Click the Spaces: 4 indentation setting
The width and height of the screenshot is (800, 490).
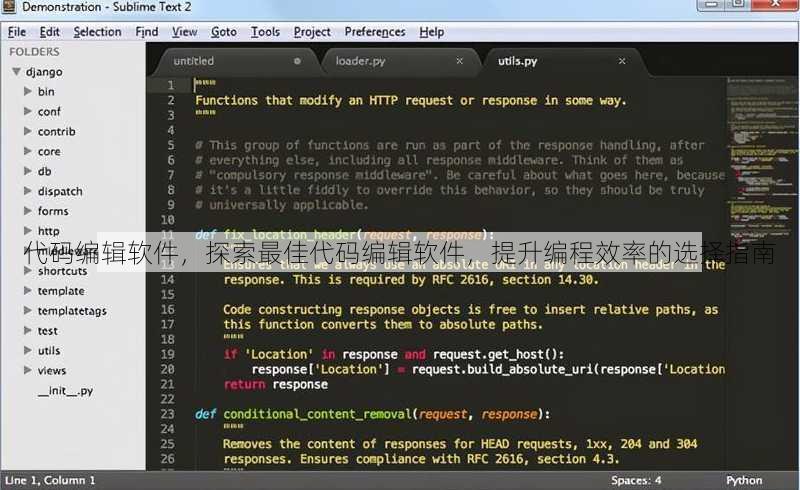click(x=636, y=480)
